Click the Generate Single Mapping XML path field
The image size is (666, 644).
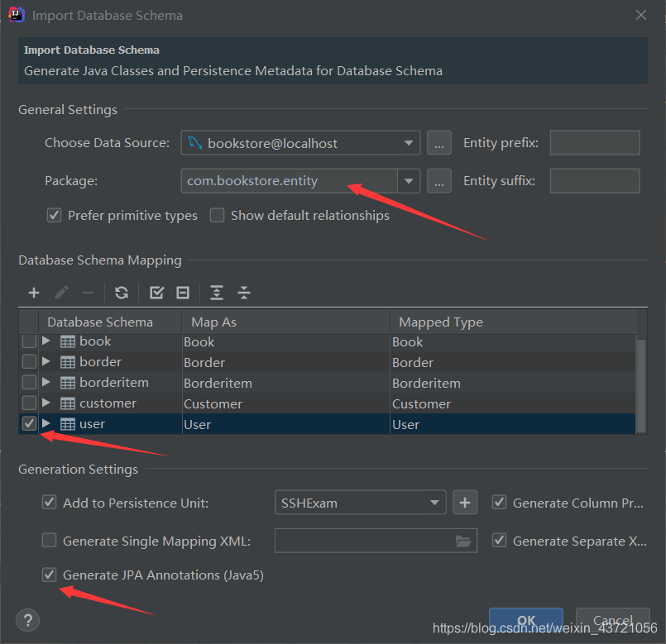click(376, 541)
